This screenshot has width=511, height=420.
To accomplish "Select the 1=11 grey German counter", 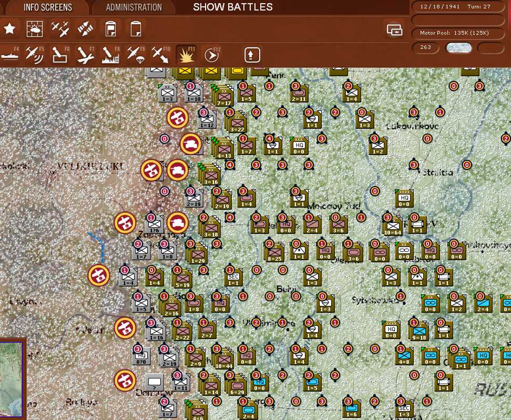I will pyautogui.click(x=180, y=382).
